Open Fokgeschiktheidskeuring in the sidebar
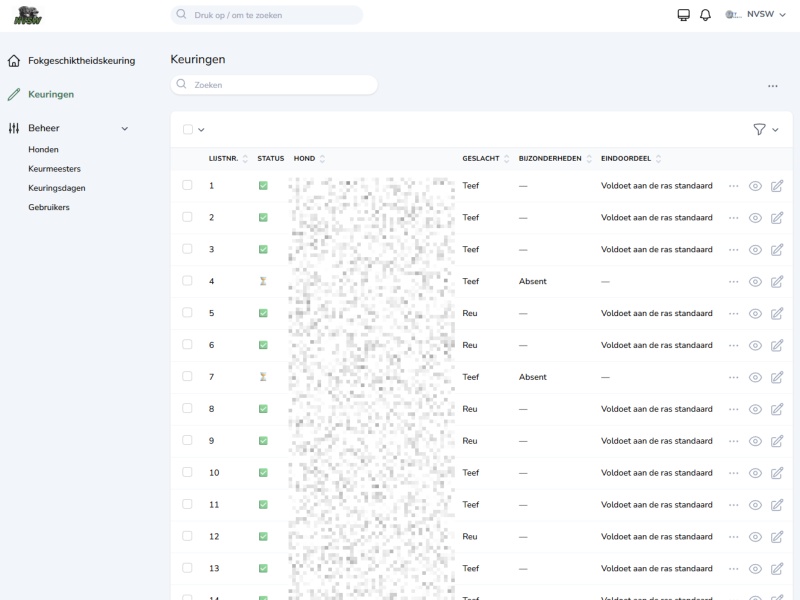The height and width of the screenshot is (600, 800). [81, 61]
